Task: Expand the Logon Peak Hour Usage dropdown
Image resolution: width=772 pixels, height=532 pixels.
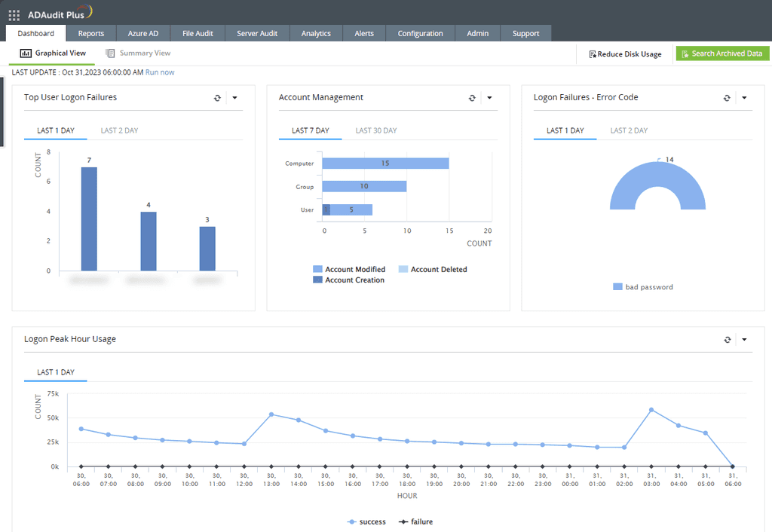Action: click(x=744, y=339)
